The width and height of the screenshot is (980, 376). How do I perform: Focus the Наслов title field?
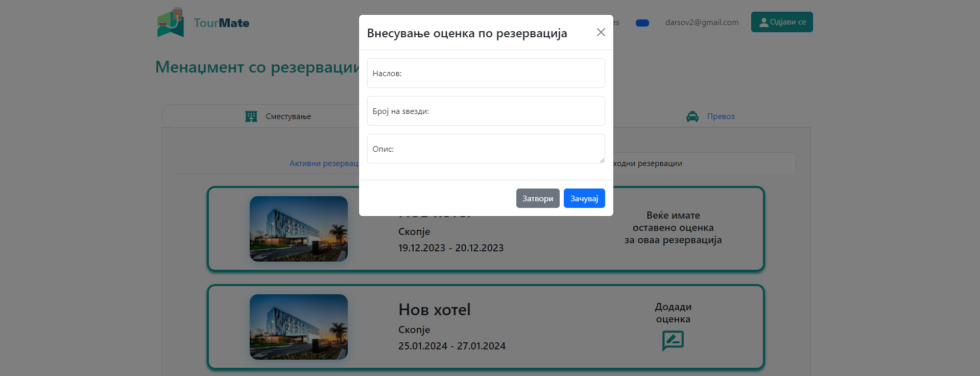[x=486, y=73]
